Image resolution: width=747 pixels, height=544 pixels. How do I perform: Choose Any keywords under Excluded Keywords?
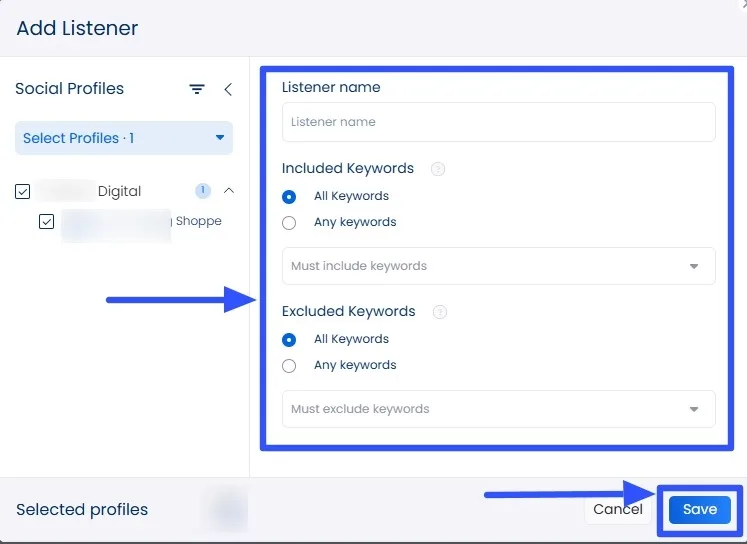click(x=289, y=365)
